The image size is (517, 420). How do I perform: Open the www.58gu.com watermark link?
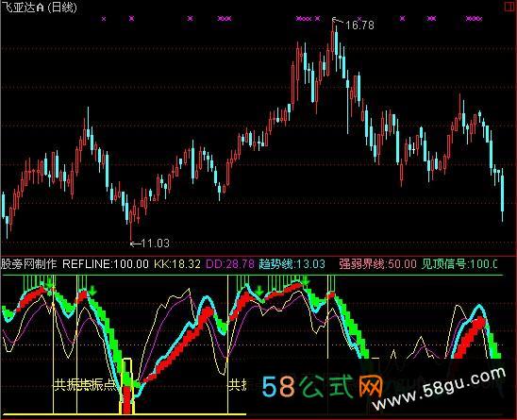[439, 389]
